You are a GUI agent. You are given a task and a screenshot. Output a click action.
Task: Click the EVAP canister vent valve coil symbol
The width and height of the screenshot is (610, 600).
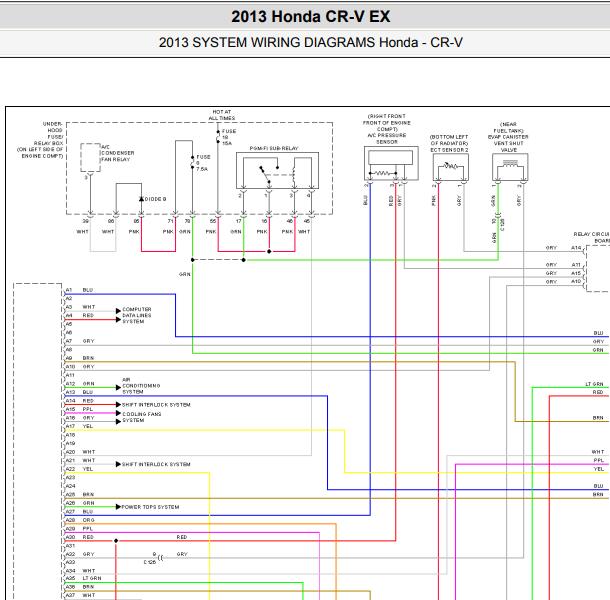click(510, 163)
